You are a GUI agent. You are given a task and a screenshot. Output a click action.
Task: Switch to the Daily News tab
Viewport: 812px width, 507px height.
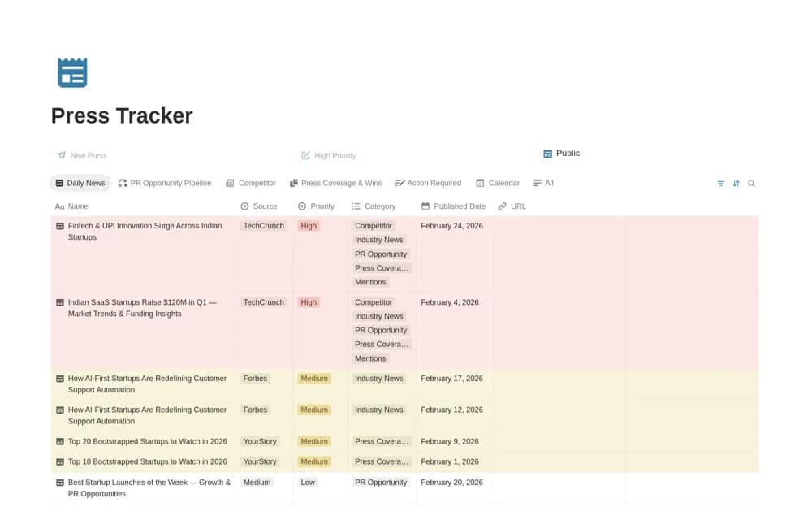click(x=80, y=183)
